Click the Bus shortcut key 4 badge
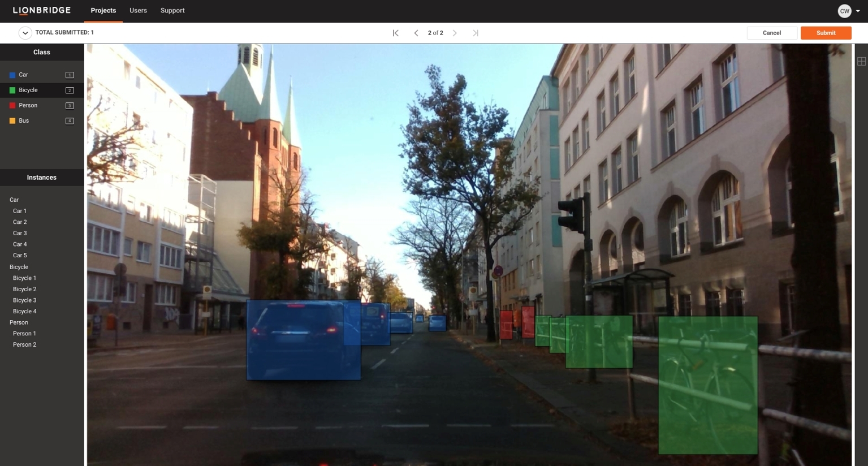The width and height of the screenshot is (868, 466). click(70, 121)
